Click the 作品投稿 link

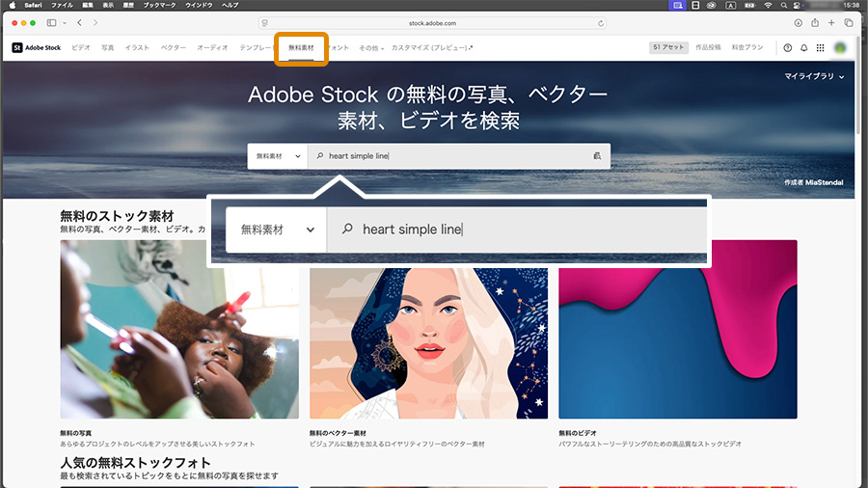point(708,47)
